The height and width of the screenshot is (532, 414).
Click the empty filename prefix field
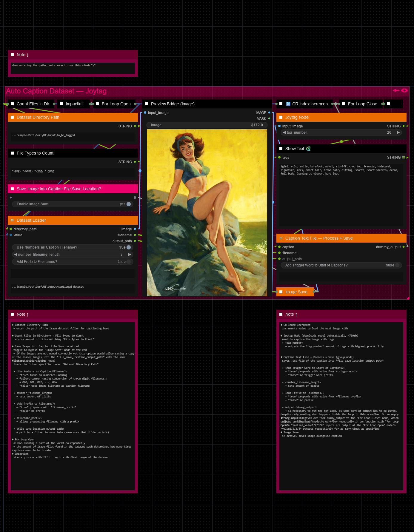coord(73,274)
